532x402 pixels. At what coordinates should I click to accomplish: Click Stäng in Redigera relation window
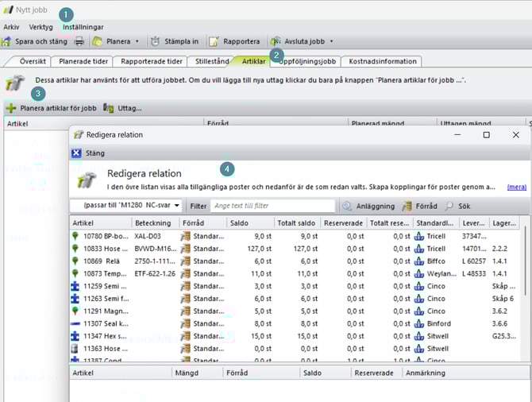pyautogui.click(x=95, y=153)
